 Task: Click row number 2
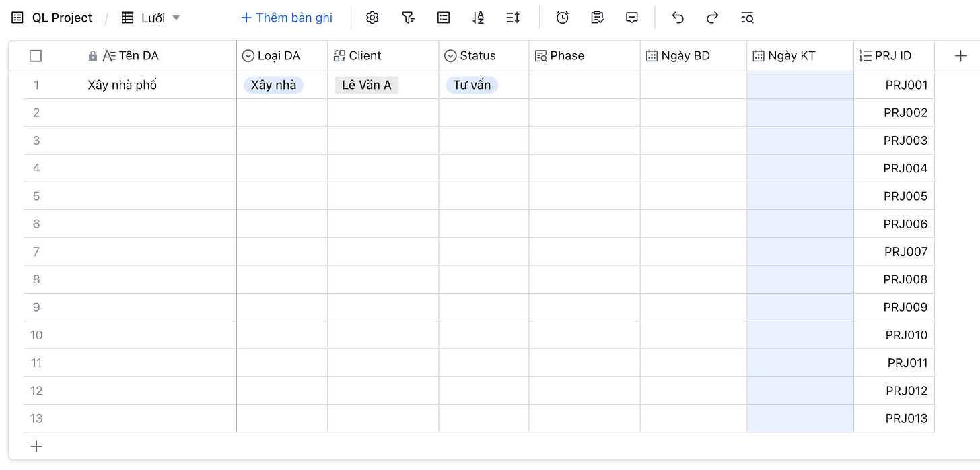(x=36, y=112)
